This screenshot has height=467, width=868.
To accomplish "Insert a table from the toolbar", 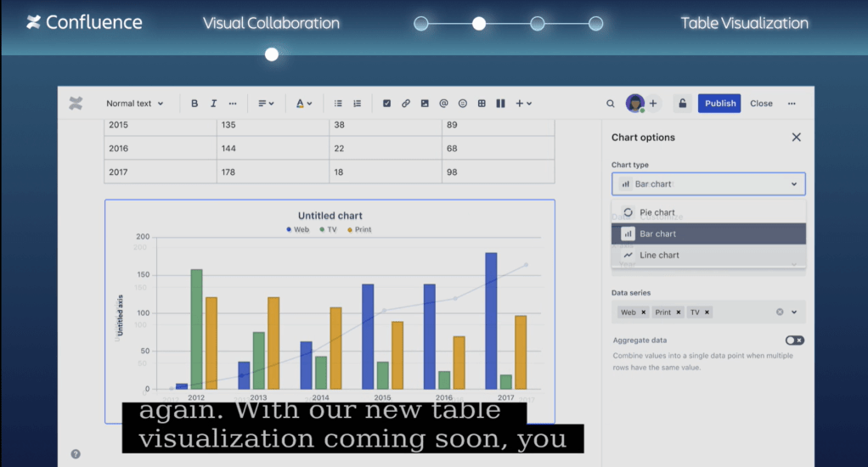I will (482, 104).
